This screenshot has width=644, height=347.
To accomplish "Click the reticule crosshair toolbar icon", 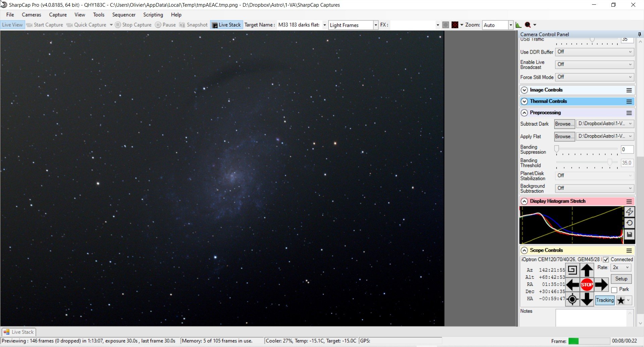I will tap(455, 25).
